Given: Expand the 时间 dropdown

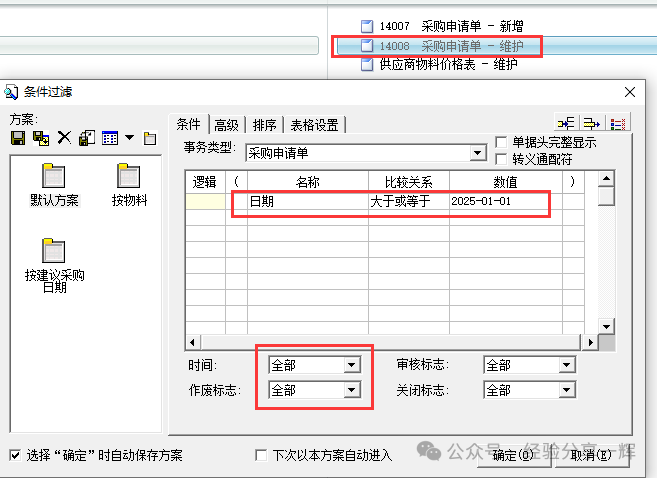Looking at the screenshot, I should [351, 366].
